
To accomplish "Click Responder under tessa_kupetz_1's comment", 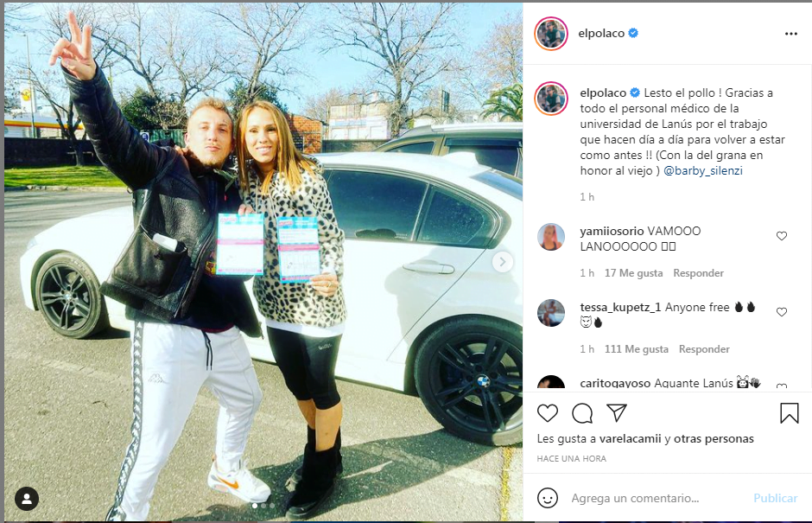I will click(704, 349).
